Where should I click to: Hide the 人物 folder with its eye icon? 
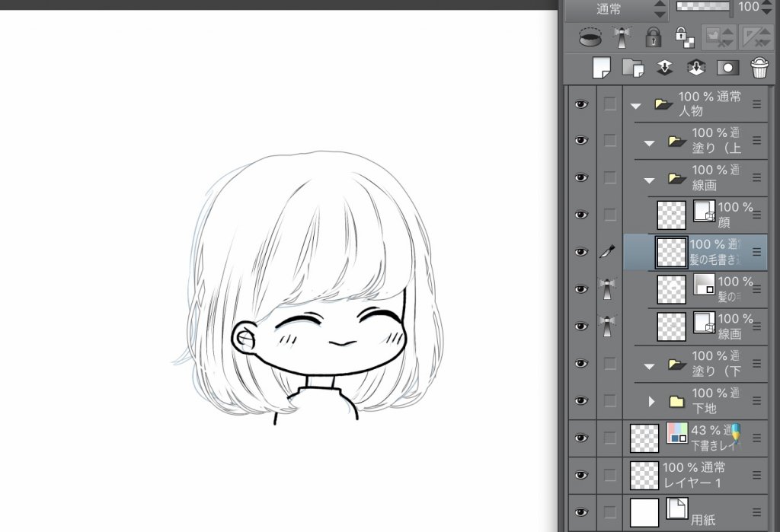pyautogui.click(x=581, y=104)
